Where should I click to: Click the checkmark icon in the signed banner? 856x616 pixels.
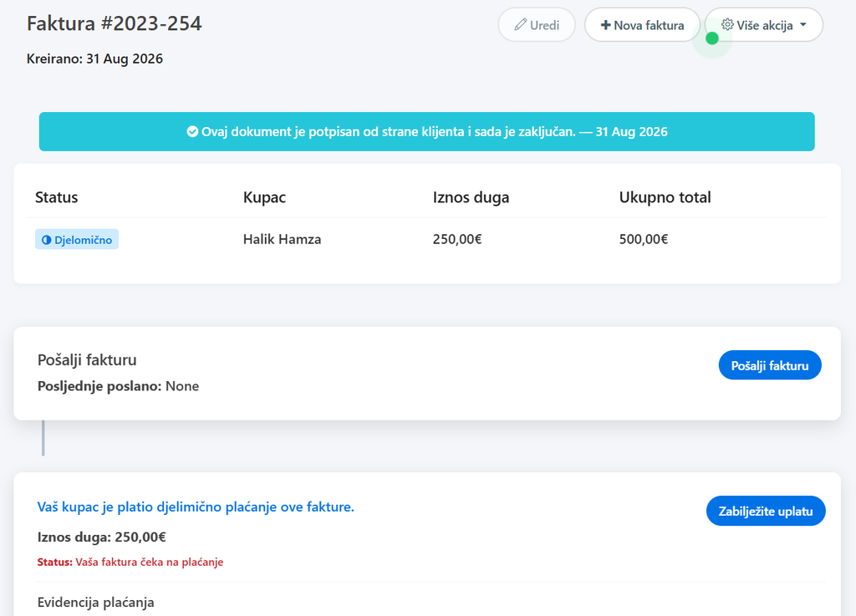point(192,131)
